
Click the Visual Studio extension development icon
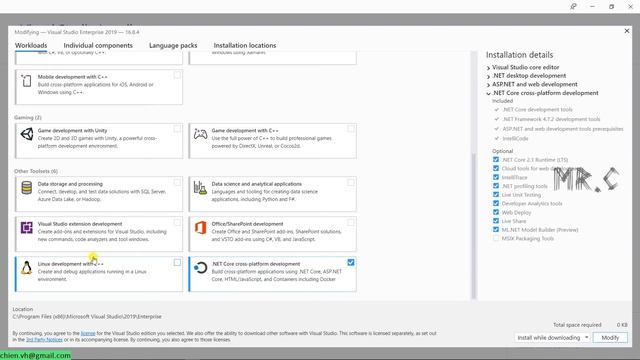click(x=27, y=227)
